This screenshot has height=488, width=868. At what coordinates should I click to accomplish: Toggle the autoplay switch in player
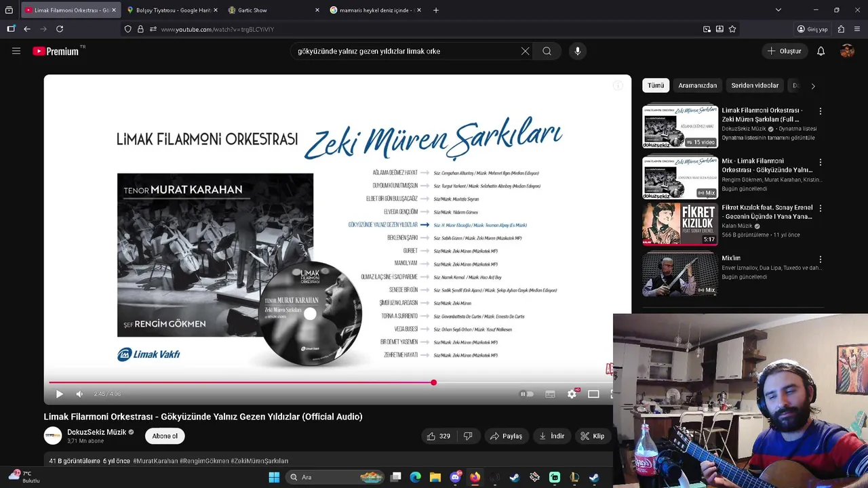527,394
